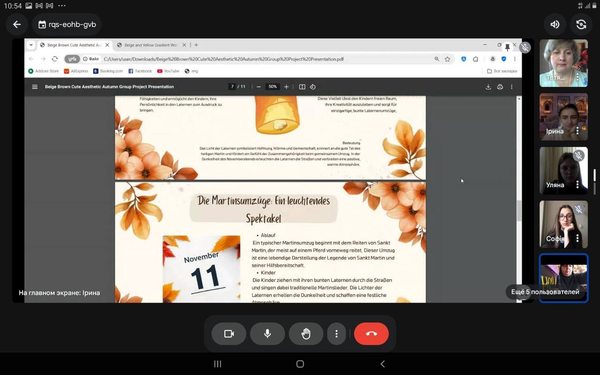
Task: Open Android recent apps button
Action: pos(217,364)
